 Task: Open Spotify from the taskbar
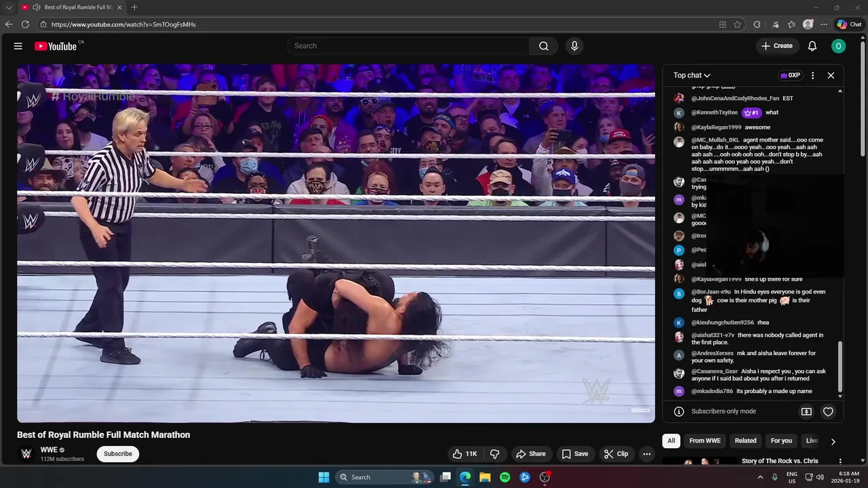pos(505,477)
